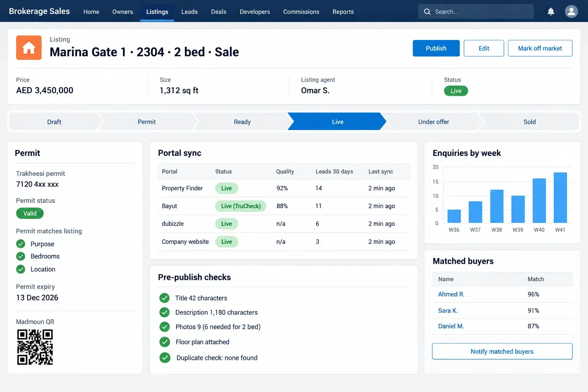Click the Duplicate check green icon
This screenshot has height=392, width=588.
coord(165,358)
